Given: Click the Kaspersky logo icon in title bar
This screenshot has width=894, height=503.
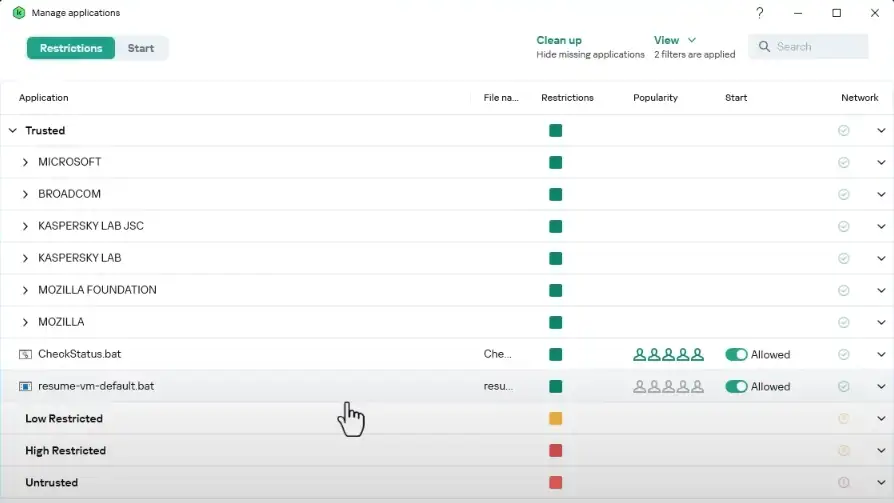Looking at the screenshot, I should 18,13.
